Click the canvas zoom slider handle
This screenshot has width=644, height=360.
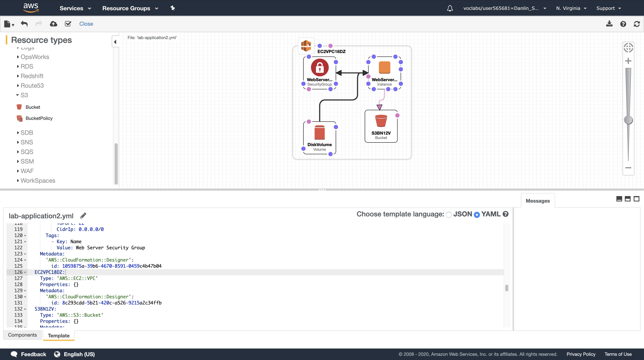click(x=628, y=120)
